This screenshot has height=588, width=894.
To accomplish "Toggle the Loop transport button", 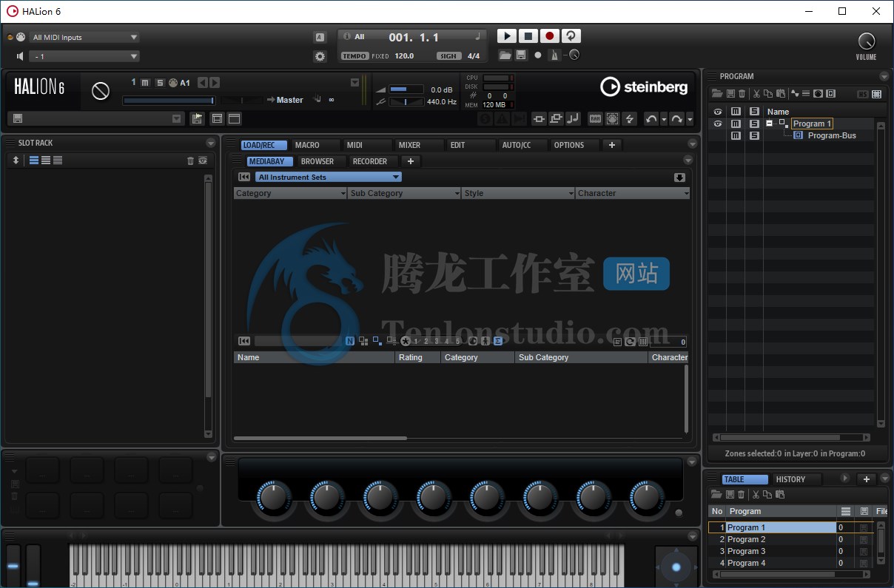I will pos(571,36).
